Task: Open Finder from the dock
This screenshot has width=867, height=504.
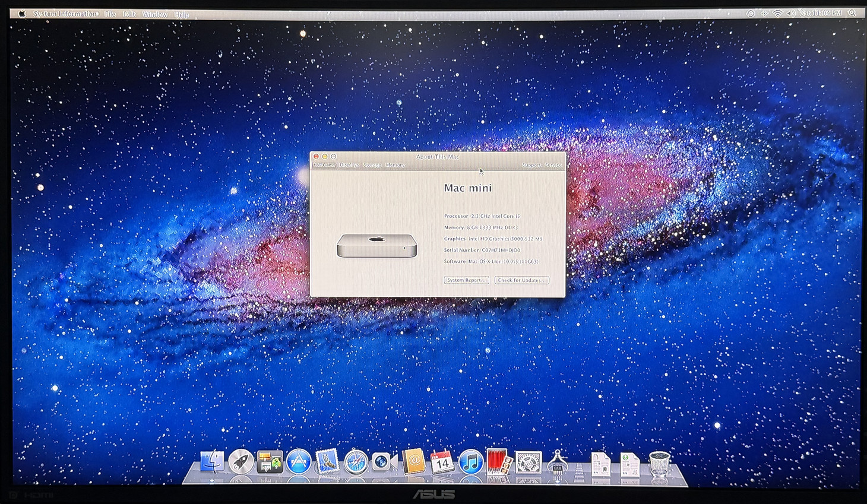Action: coord(212,461)
